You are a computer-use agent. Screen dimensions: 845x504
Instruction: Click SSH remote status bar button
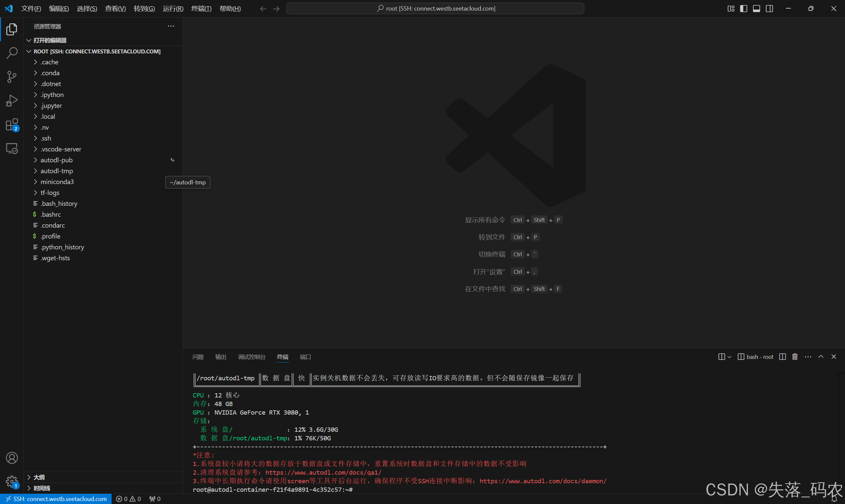[56, 499]
